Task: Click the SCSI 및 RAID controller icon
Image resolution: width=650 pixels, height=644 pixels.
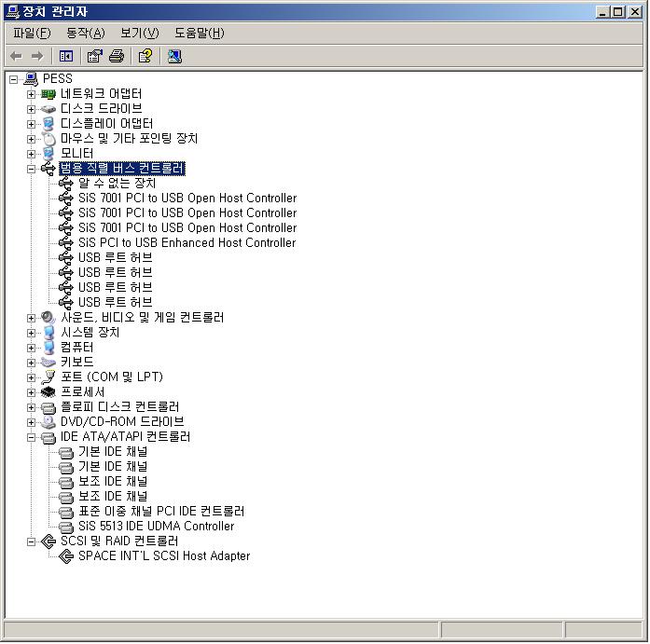Action: 48,541
